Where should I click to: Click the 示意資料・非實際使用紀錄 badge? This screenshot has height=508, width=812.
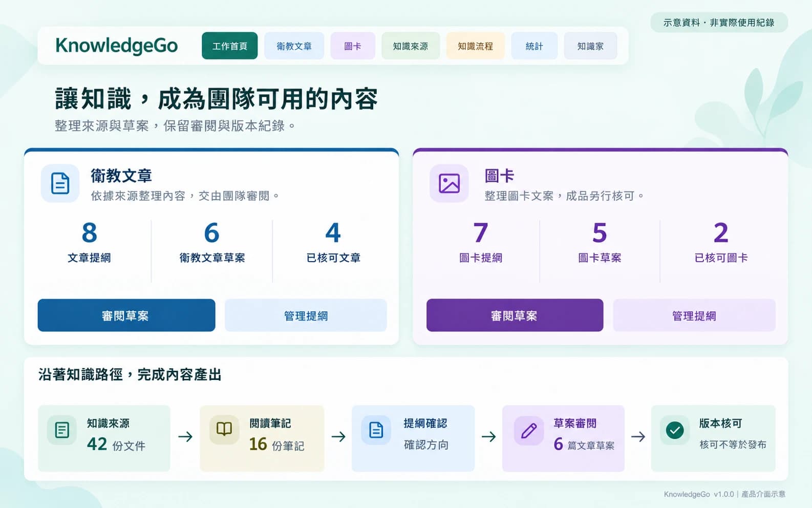click(x=719, y=23)
